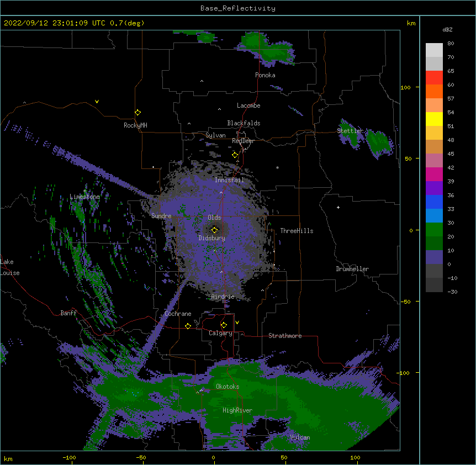
Task: Click the Base_Reflectivity title
Action: coord(238,8)
